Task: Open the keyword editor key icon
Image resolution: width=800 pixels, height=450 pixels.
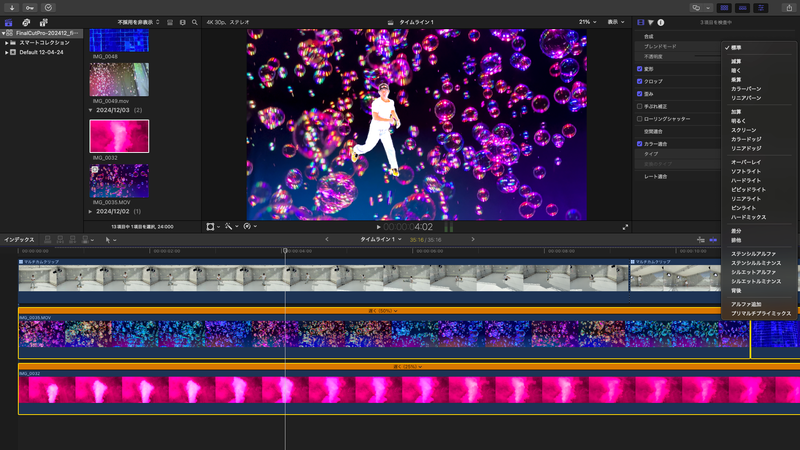Action: coord(30,8)
